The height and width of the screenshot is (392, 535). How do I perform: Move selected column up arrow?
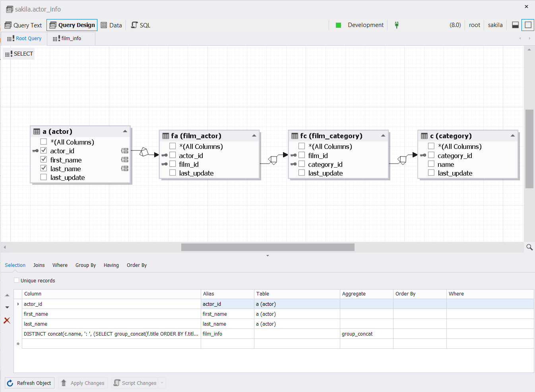(7, 295)
